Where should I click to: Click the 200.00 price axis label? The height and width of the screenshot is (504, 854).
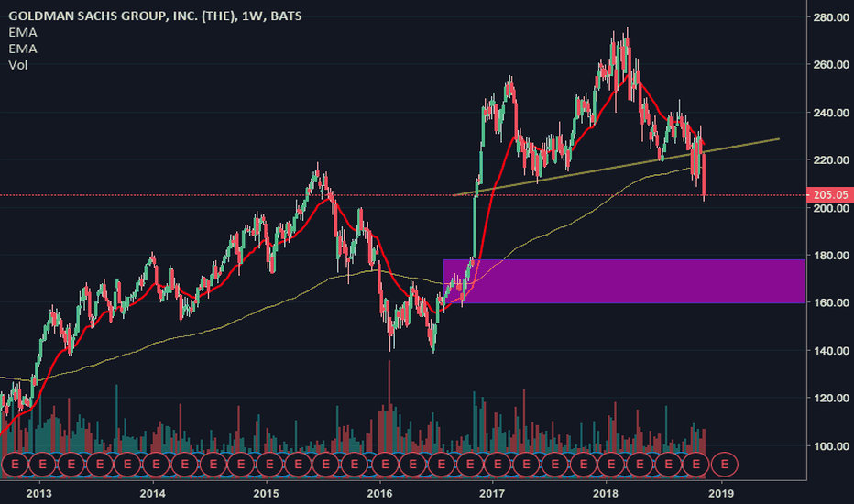click(831, 208)
